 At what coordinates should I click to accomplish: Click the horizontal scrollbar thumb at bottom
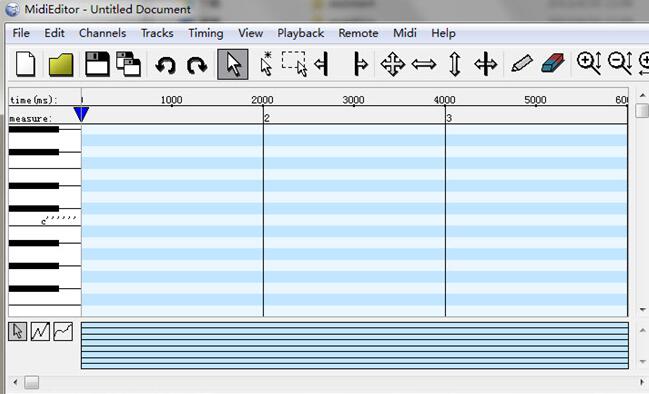31,382
